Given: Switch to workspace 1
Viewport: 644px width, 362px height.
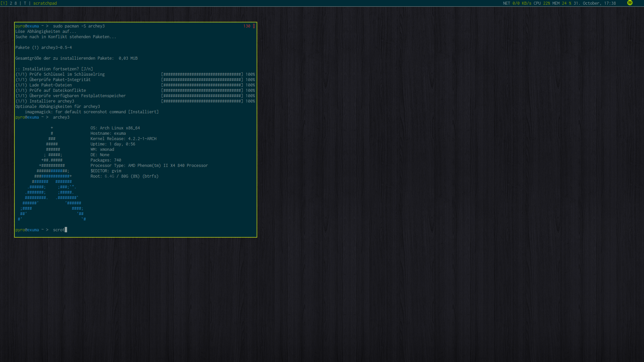Looking at the screenshot, I should click(4, 3).
